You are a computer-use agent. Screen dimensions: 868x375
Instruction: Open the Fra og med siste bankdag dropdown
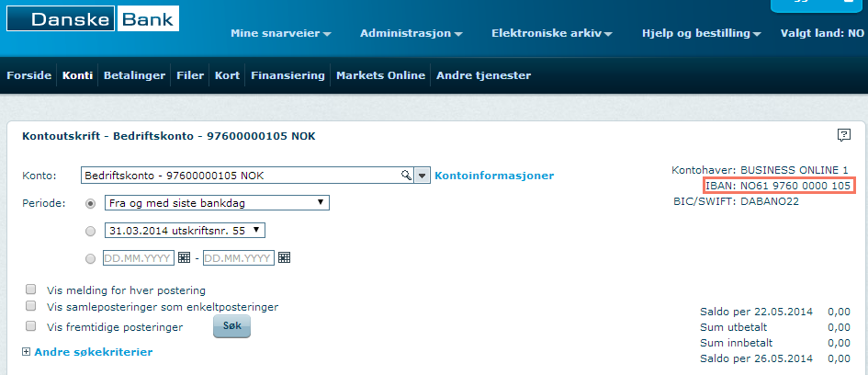point(217,203)
